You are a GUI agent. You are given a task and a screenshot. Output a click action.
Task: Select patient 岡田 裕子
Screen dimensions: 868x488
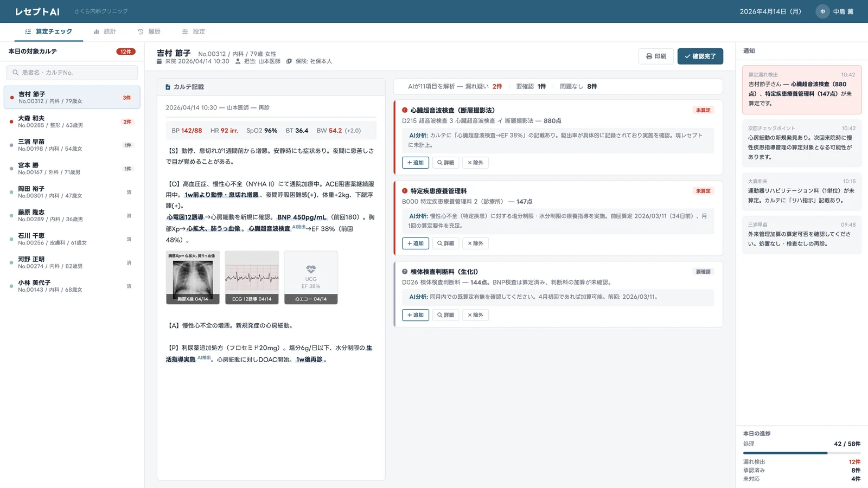click(x=72, y=192)
